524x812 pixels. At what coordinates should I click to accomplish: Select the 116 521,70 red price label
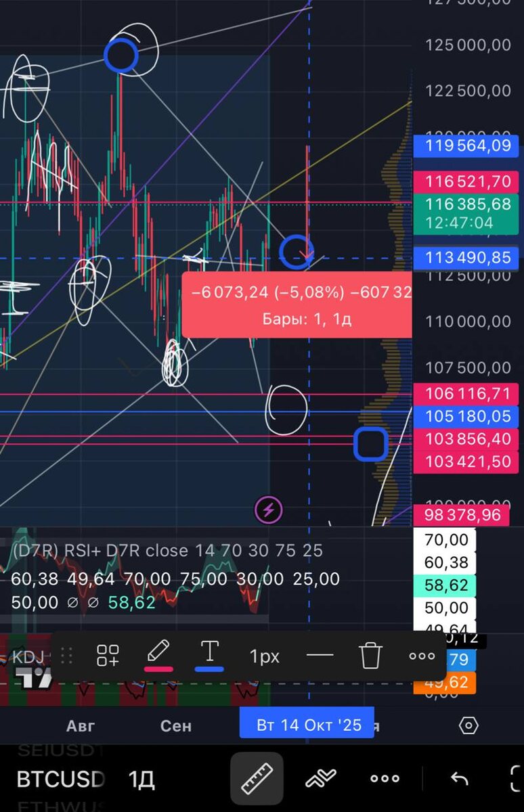[465, 181]
